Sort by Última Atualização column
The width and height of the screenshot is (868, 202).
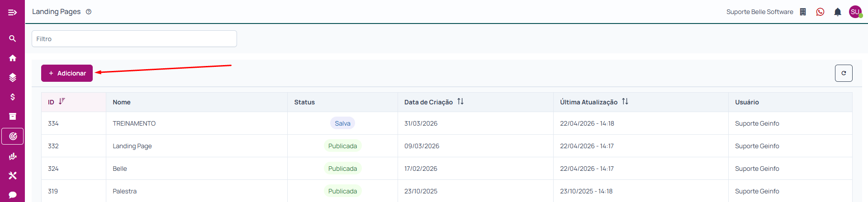click(625, 102)
